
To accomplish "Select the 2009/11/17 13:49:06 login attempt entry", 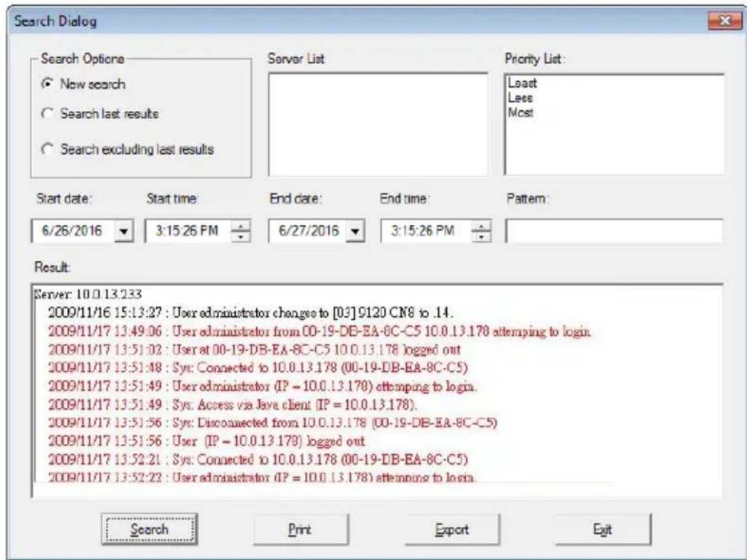I will [319, 332].
